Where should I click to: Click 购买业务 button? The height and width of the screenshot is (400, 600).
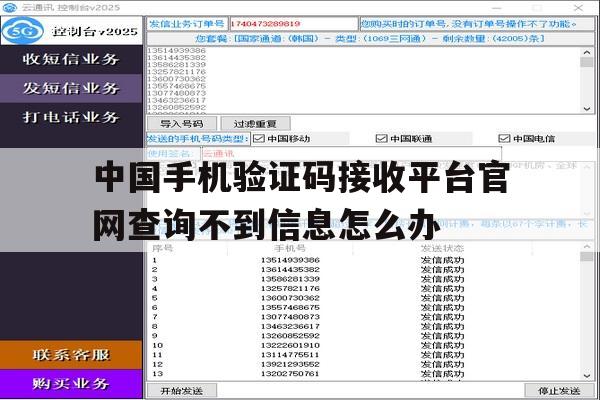(71, 384)
